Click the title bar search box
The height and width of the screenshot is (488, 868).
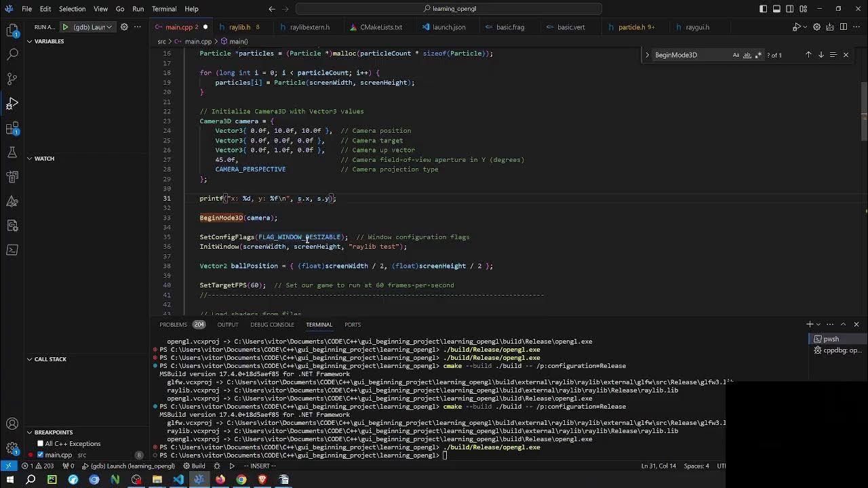[x=449, y=9]
